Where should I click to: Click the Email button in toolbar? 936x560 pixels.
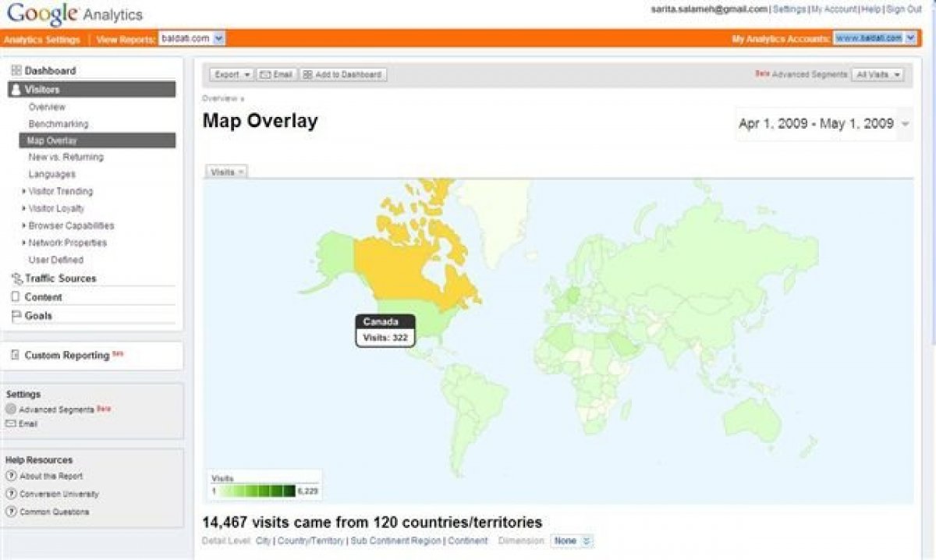(276, 75)
